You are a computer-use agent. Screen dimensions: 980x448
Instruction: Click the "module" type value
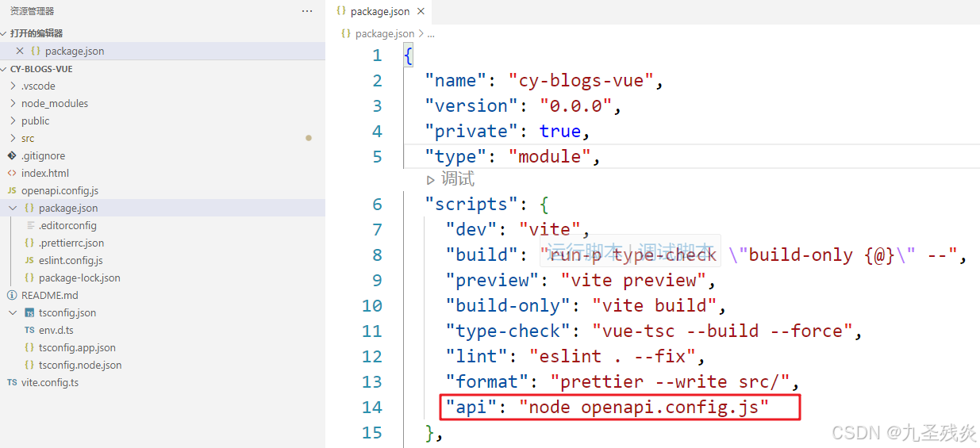(x=550, y=157)
